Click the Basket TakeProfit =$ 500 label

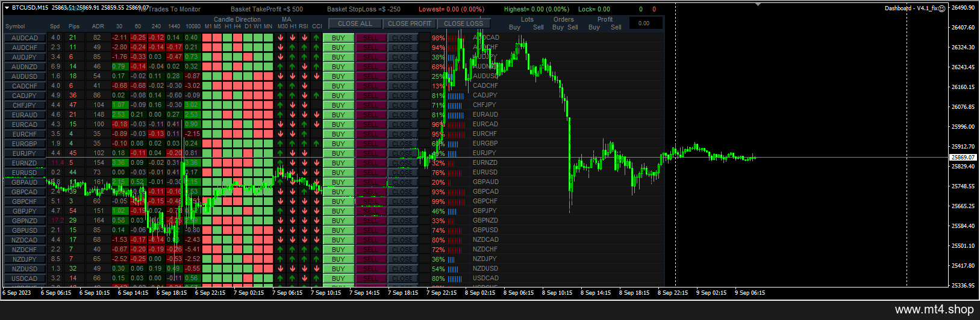tap(267, 9)
